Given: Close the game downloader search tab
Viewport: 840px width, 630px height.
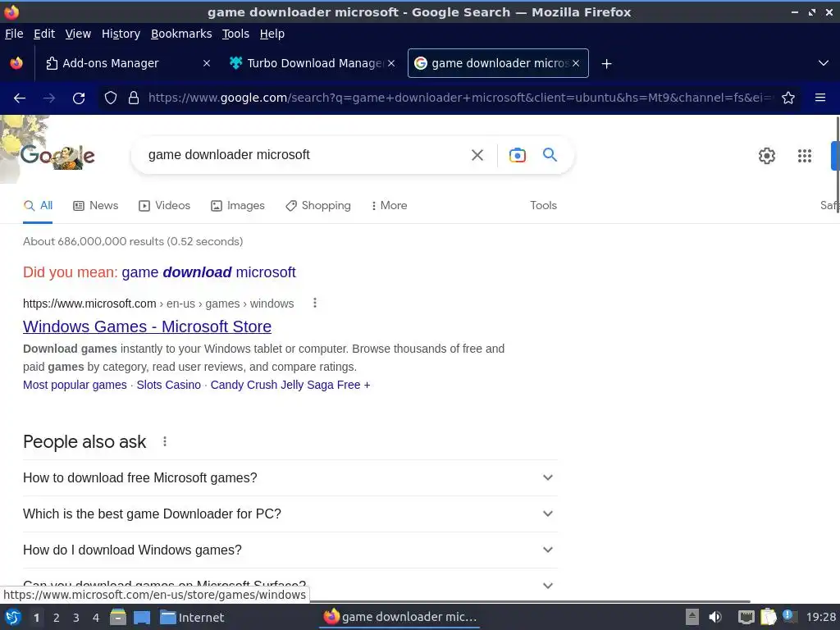Looking at the screenshot, I should click(576, 63).
